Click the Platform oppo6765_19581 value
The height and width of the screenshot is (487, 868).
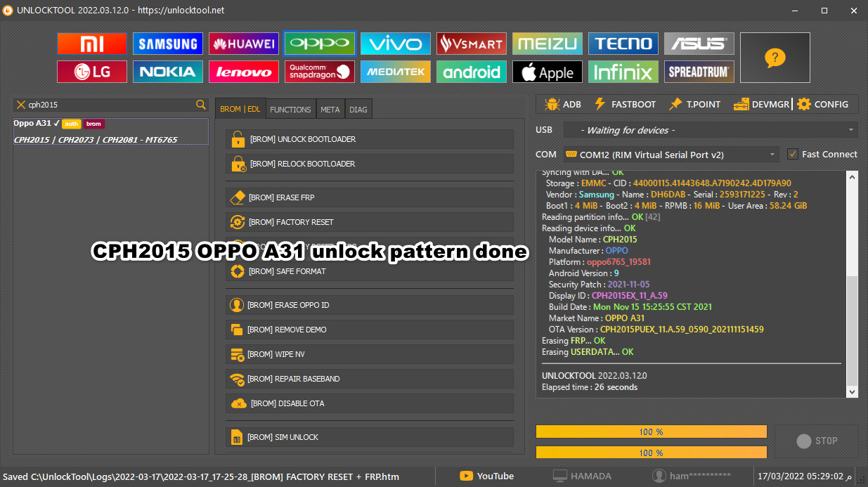pos(619,261)
